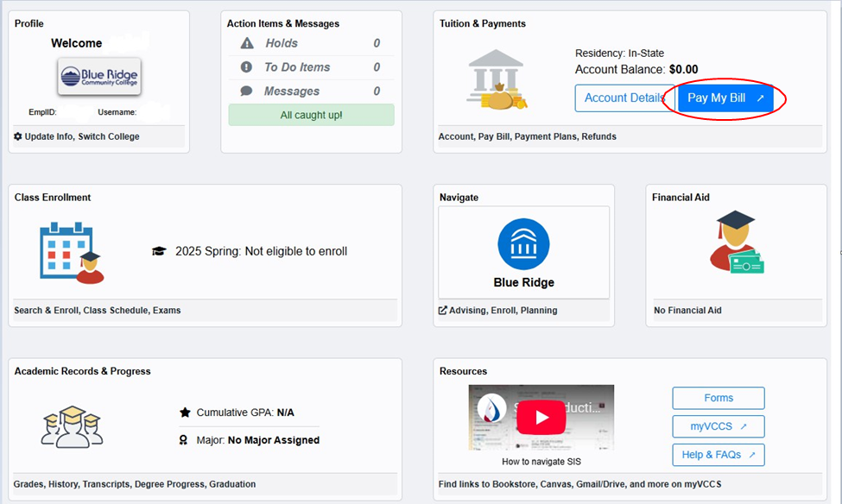Click the Blue Ridge Community College logo

click(x=98, y=78)
